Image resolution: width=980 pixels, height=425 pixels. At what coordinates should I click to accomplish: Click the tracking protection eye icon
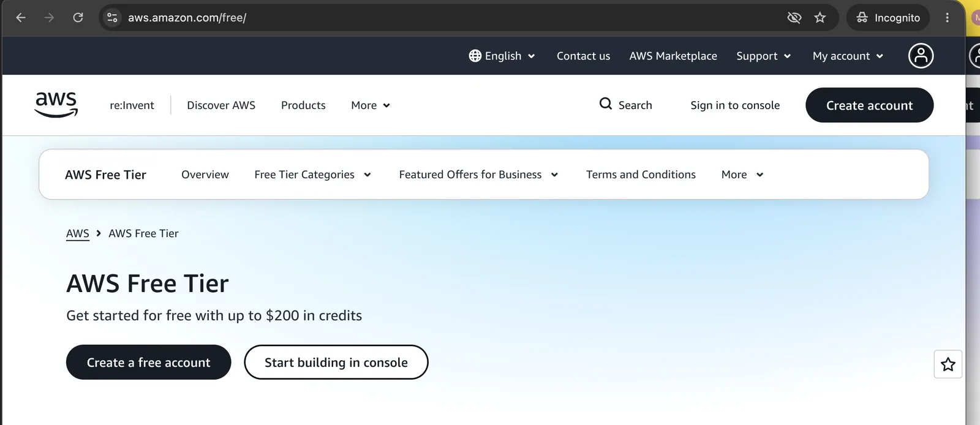[794, 18]
